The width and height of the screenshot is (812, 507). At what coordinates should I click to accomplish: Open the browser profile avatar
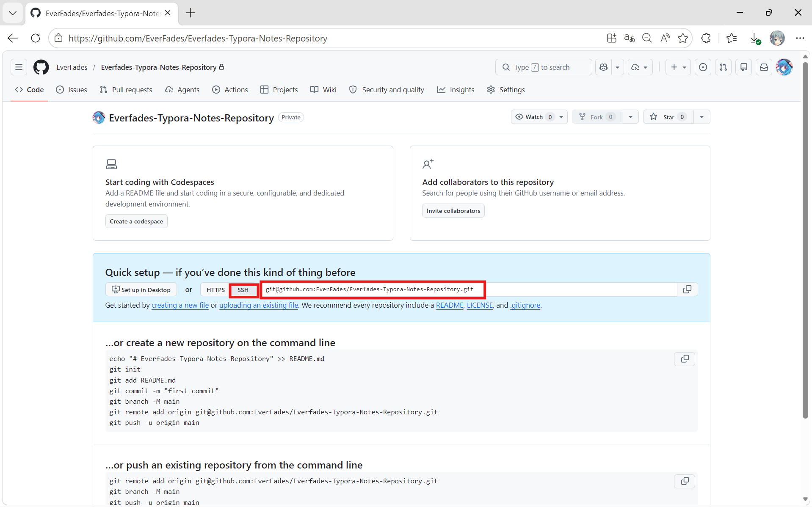777,38
